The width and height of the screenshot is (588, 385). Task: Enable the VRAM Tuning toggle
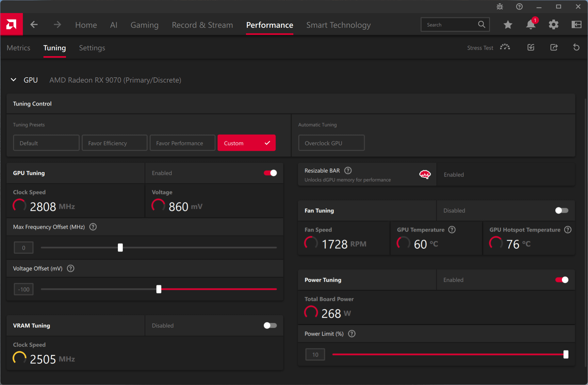(270, 325)
